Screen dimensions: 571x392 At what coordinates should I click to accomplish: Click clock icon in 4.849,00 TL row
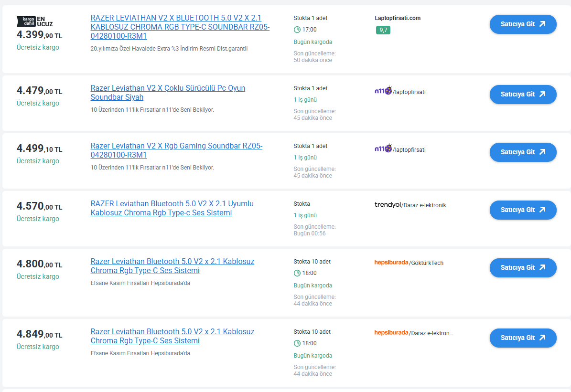(x=297, y=343)
